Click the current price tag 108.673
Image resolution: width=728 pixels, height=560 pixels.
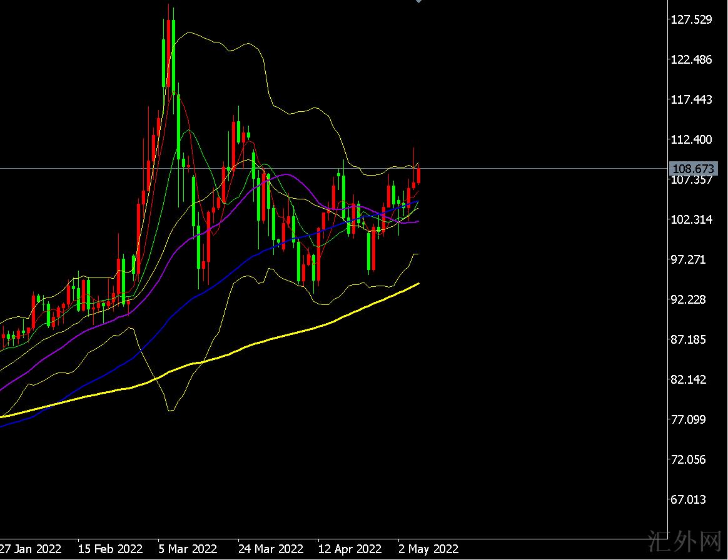[x=692, y=169]
